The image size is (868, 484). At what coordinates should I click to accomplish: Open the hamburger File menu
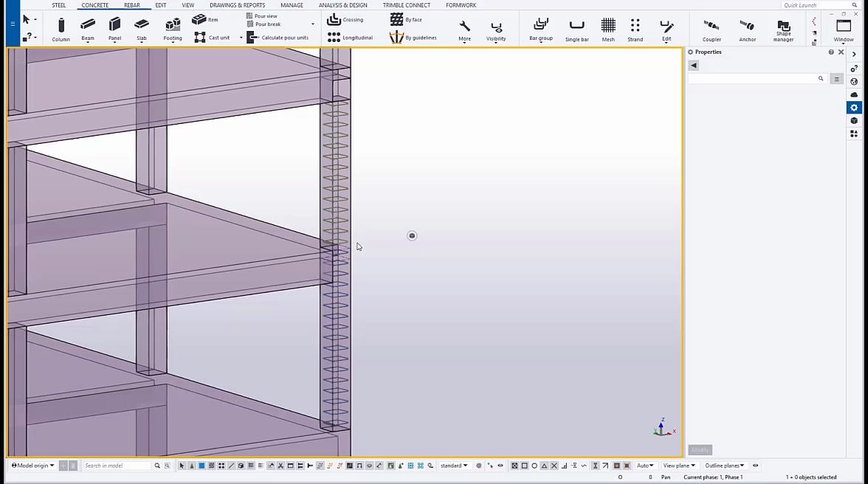[x=13, y=24]
